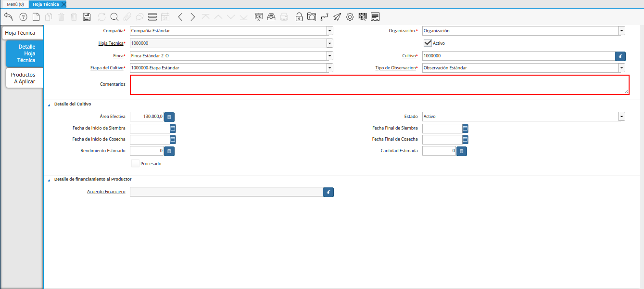Open the gear process icon in the toolbar
This screenshot has height=289, width=644.
coord(350,17)
